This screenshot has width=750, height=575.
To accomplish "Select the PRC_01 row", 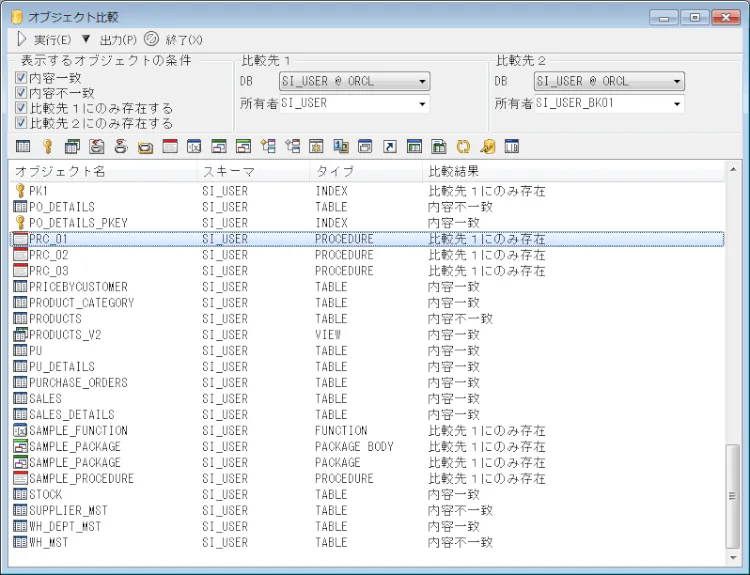I will [x=367, y=239].
